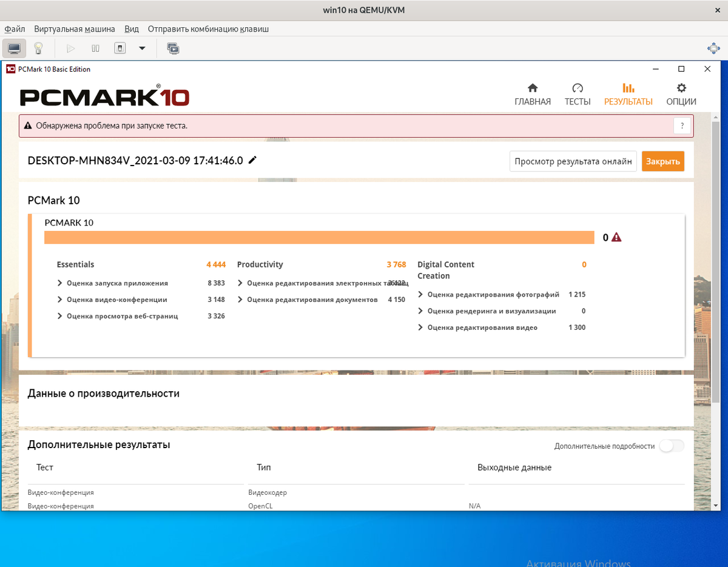The height and width of the screenshot is (567, 728).
Task: Click the value 1 300 score
Action: pyautogui.click(x=577, y=327)
